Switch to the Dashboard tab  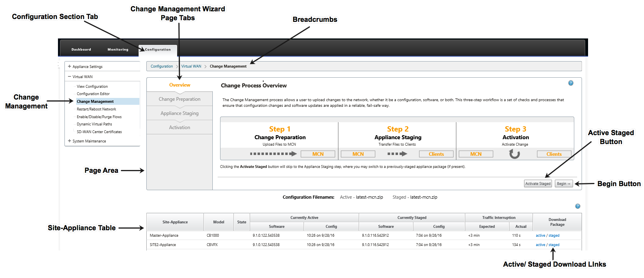pos(81,49)
